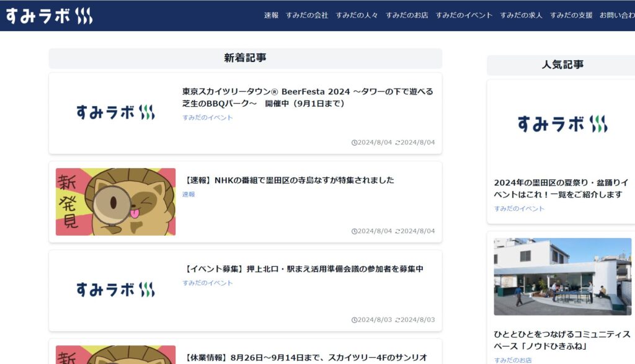Select すみだの支援 in the header menu

pyautogui.click(x=571, y=16)
